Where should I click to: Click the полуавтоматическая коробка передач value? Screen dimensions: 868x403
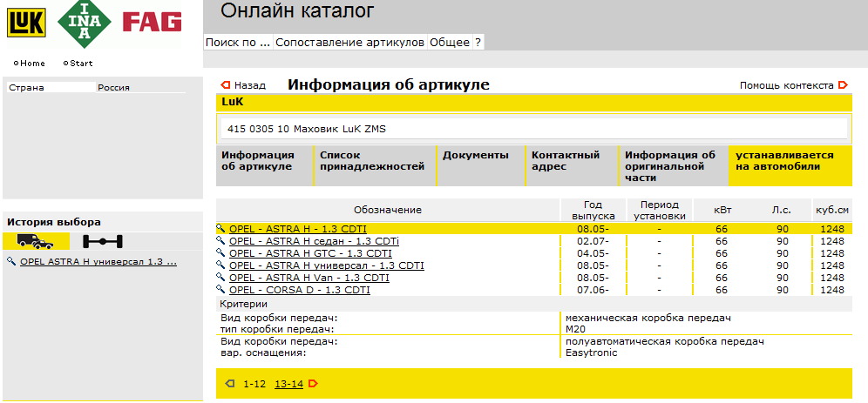point(665,342)
